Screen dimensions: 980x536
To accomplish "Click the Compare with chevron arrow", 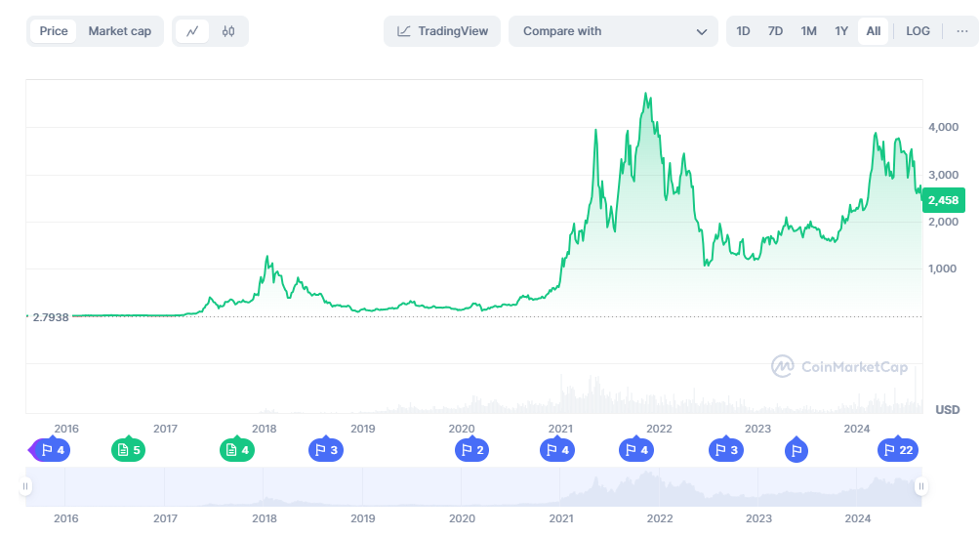I will pyautogui.click(x=701, y=31).
